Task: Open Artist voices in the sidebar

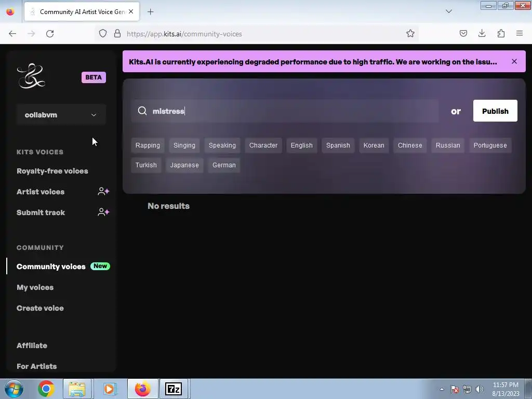Action: click(x=41, y=192)
